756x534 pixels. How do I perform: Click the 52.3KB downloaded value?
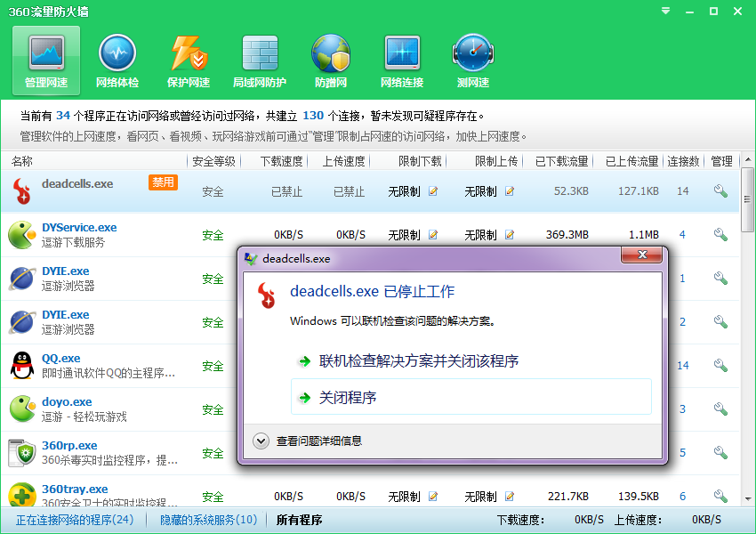pos(571,191)
